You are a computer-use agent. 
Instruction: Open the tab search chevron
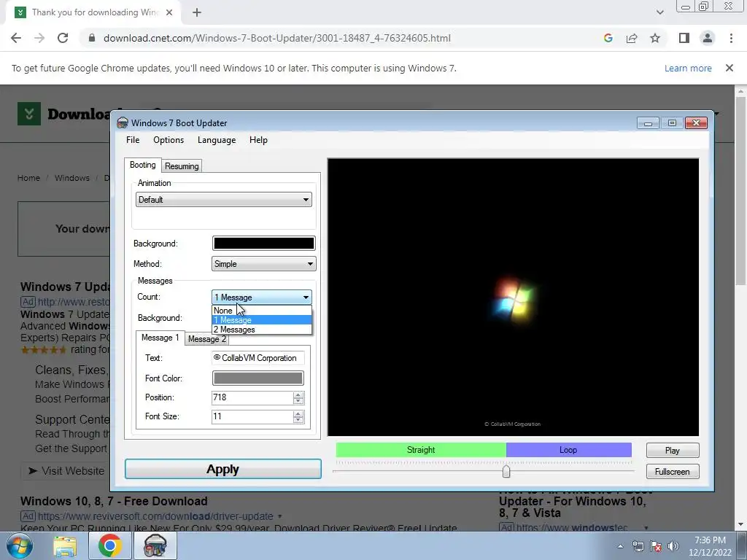tap(659, 12)
